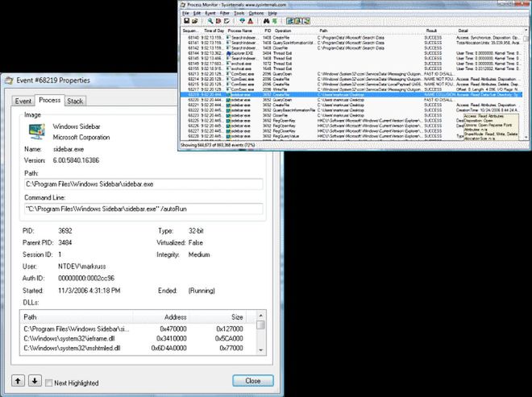The width and height of the screenshot is (532, 397).
Task: Select the ieframe.dll row in DLLs list
Action: (x=133, y=338)
